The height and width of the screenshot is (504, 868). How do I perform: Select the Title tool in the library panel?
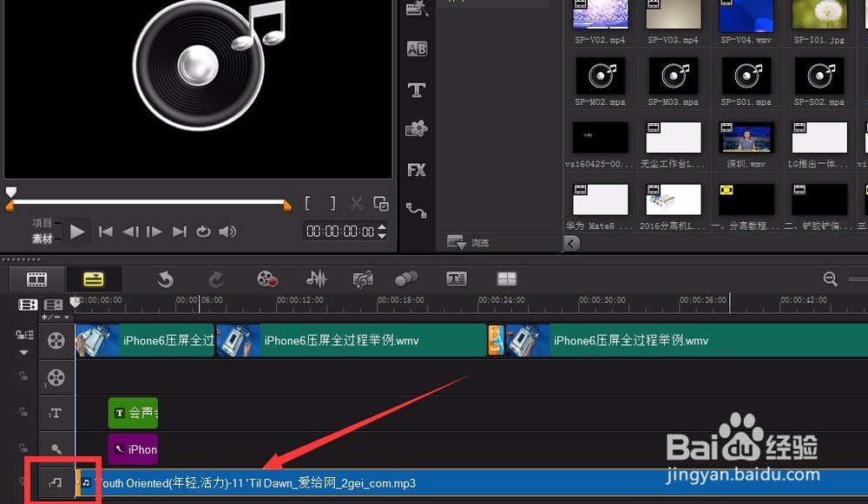pos(417,89)
